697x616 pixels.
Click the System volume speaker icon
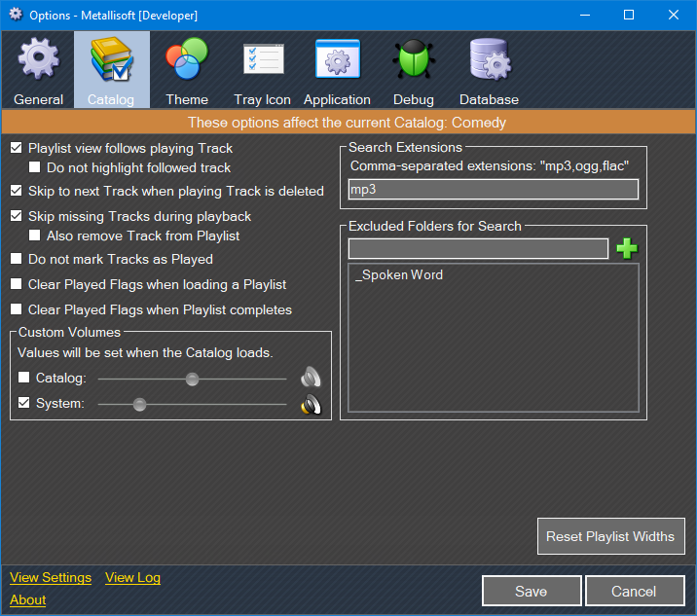311,405
